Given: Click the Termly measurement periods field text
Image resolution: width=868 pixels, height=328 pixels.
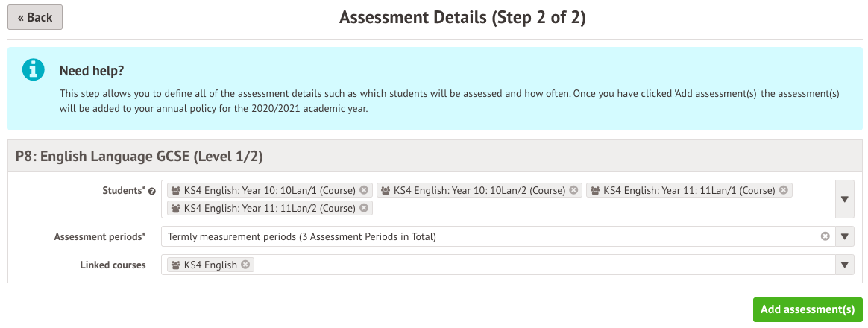Looking at the screenshot, I should [302, 237].
